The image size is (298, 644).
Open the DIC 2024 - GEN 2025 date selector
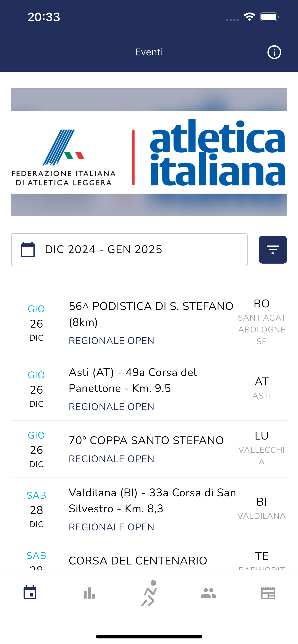coord(129,249)
